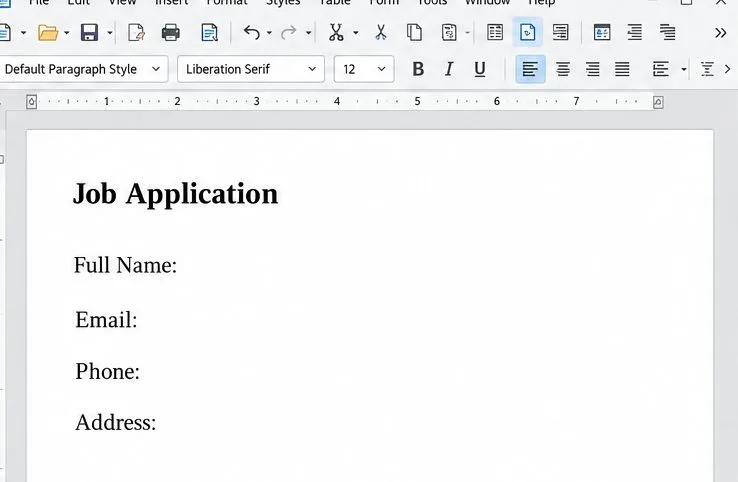This screenshot has height=482, width=738.
Task: Toggle Bold formatting
Action: pos(418,69)
